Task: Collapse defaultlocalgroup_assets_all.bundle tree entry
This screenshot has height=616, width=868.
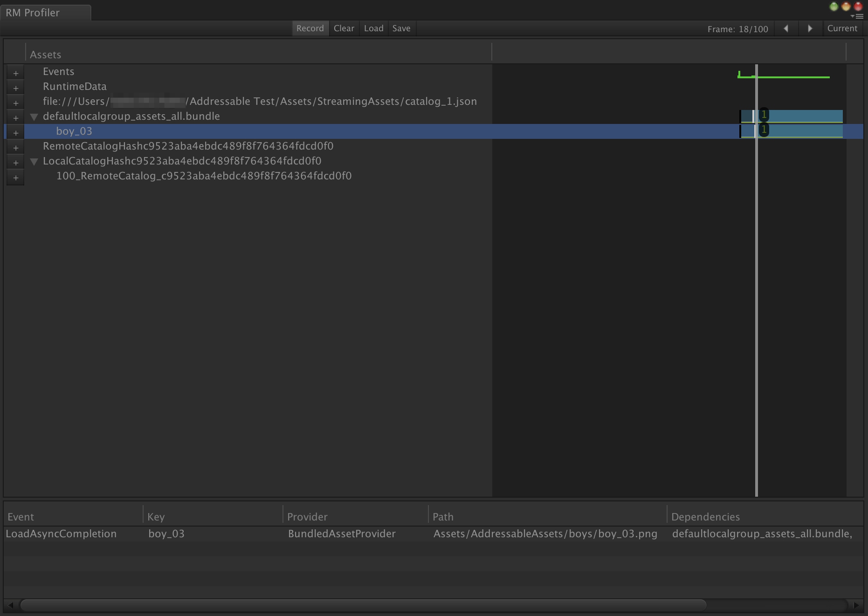Action: click(34, 117)
